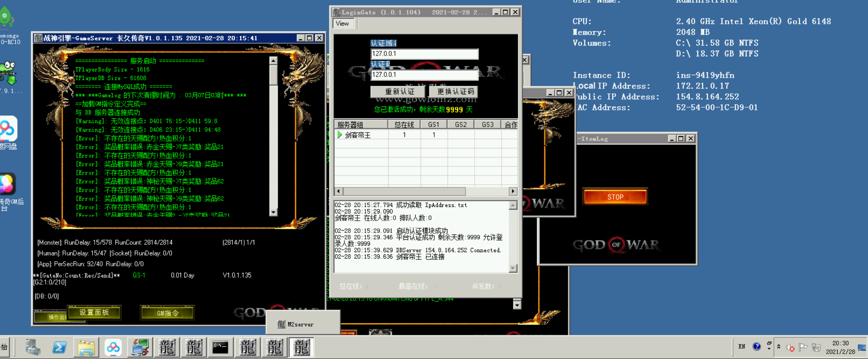The image size is (868, 359).
Task: Click the GameServer log scrollbar down arrow
Action: click(273, 212)
